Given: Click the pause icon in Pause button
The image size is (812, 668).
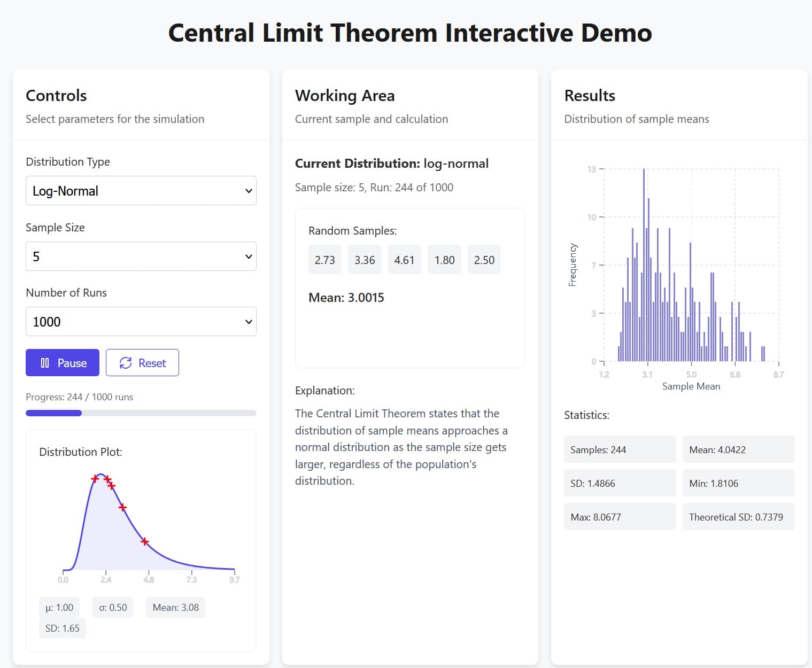Looking at the screenshot, I should click(45, 363).
